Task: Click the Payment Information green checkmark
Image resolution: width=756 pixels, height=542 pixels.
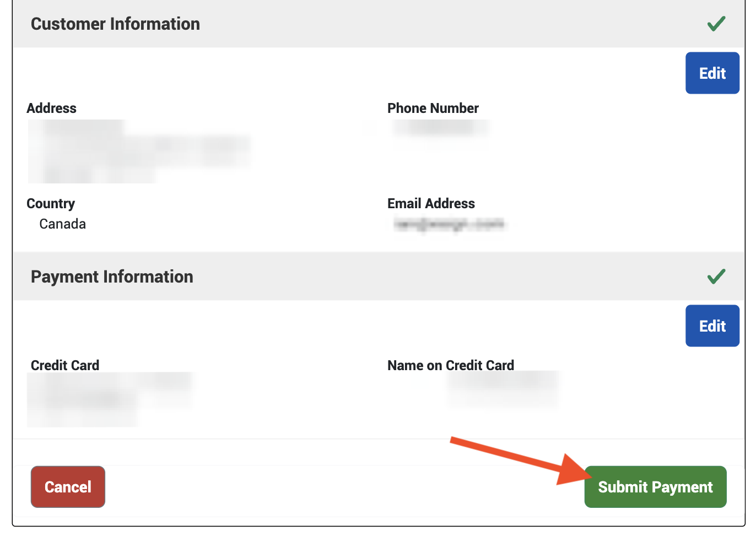Action: point(716,276)
